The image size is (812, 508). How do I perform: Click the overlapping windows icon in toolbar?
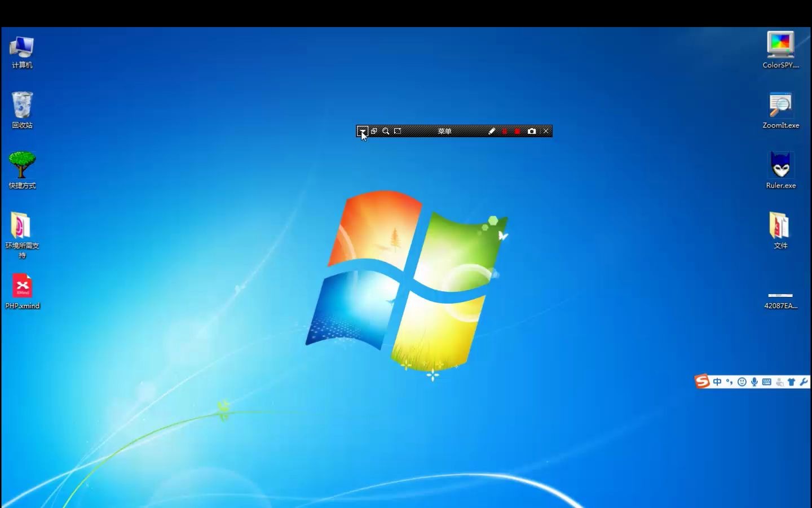tap(374, 131)
